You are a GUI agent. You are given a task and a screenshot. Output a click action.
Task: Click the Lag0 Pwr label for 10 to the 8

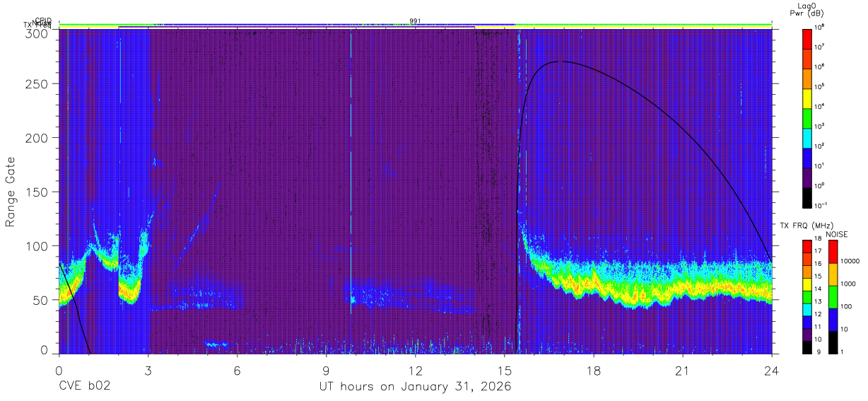(x=820, y=27)
